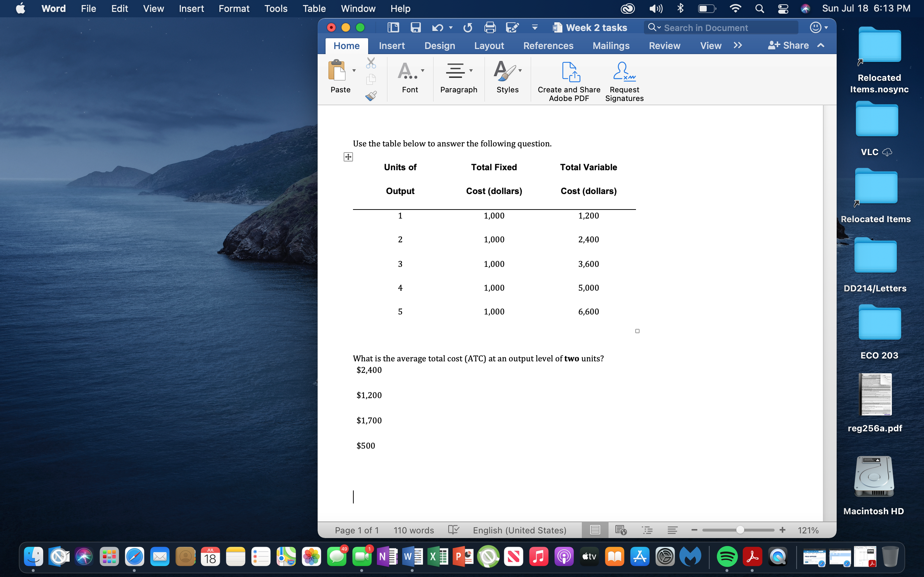Screen dimensions: 924x577
Task: Click Request Signatures
Action: 624,81
